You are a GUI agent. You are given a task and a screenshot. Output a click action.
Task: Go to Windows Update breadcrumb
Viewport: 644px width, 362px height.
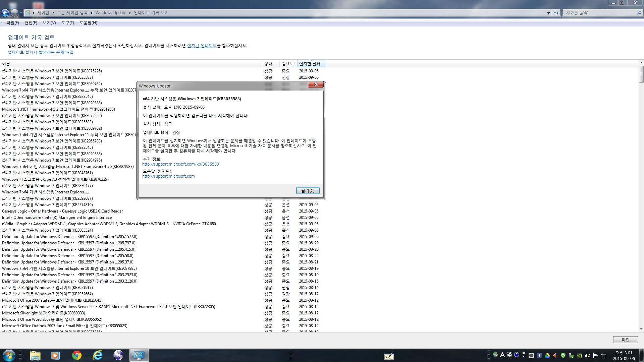111,13
